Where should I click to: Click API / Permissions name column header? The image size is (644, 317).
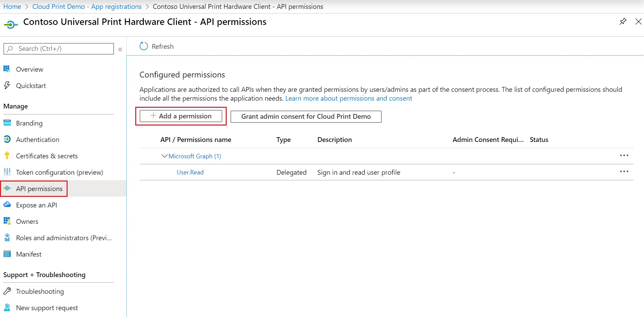(196, 140)
